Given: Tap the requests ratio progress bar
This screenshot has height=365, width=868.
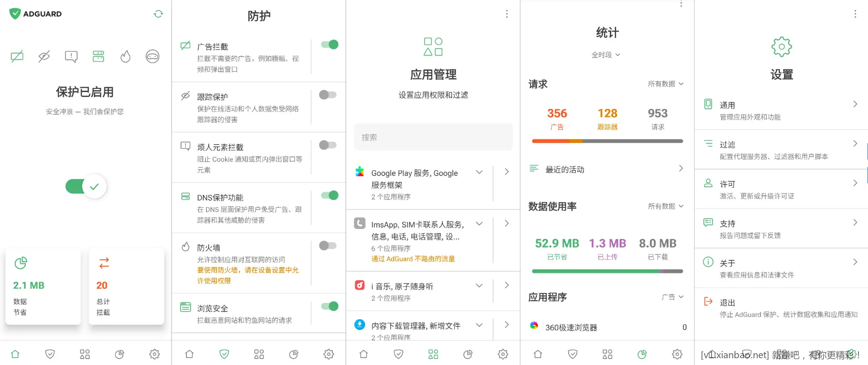Looking at the screenshot, I should [607, 141].
